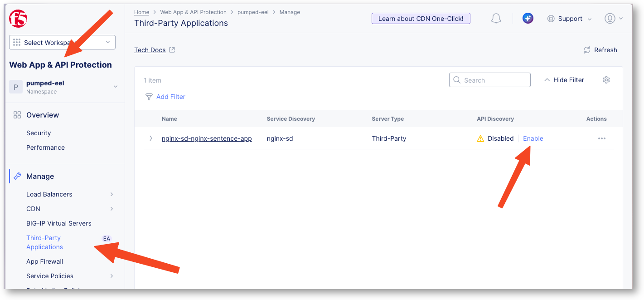The height and width of the screenshot is (300, 644).
Task: Expand the Service Policies submenu
Action: [x=111, y=276]
